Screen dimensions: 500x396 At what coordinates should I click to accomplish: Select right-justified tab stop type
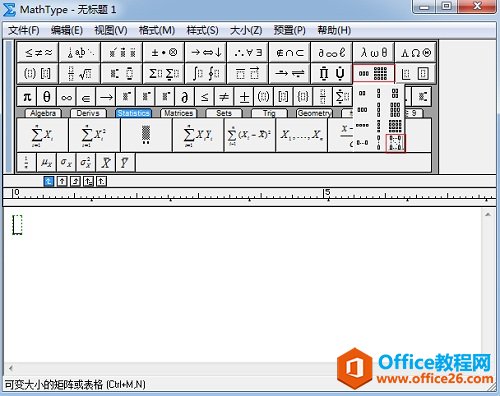click(75, 181)
